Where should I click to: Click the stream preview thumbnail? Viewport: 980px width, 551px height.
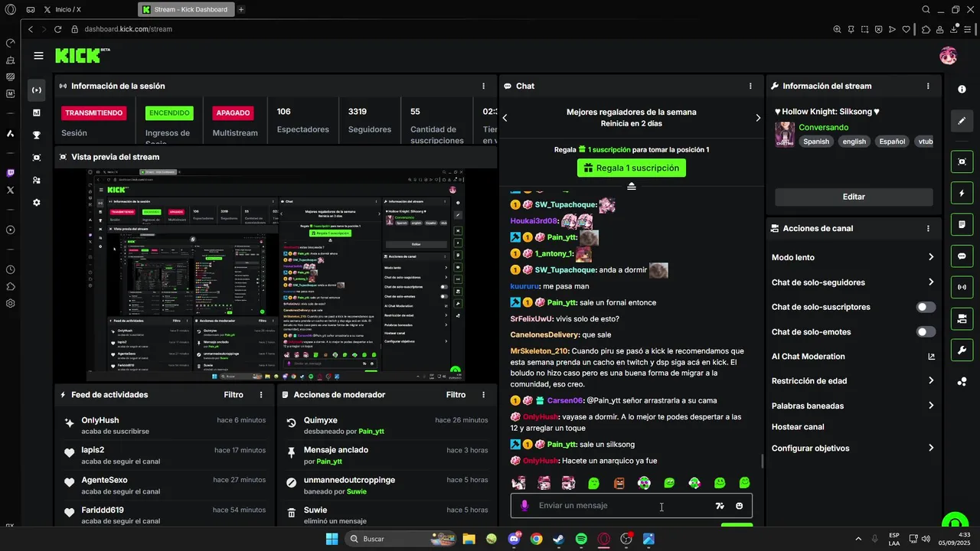[276, 275]
